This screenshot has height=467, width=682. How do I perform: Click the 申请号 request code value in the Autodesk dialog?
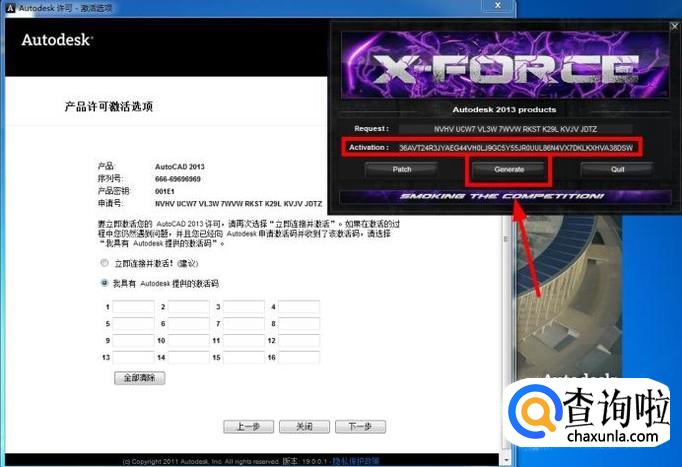coord(238,203)
